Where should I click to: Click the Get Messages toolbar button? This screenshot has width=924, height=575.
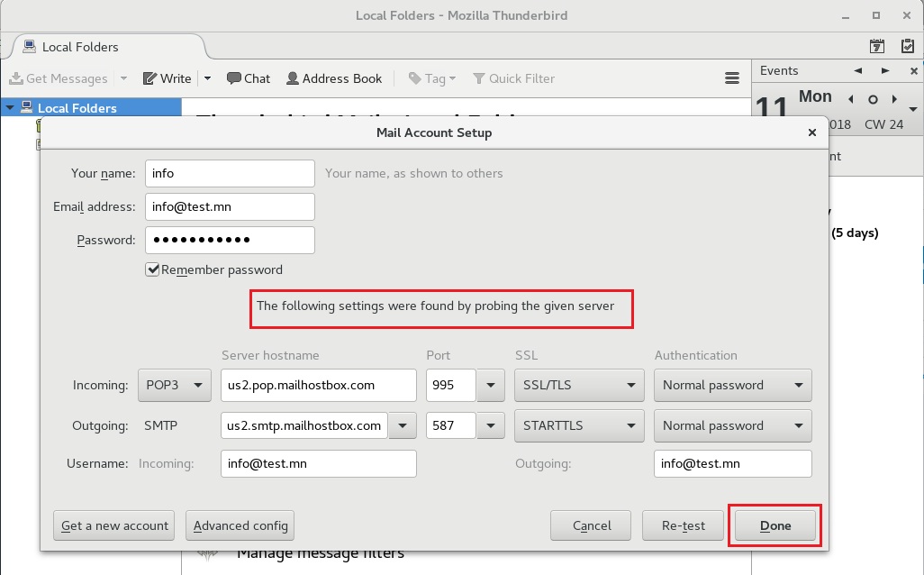pos(59,78)
